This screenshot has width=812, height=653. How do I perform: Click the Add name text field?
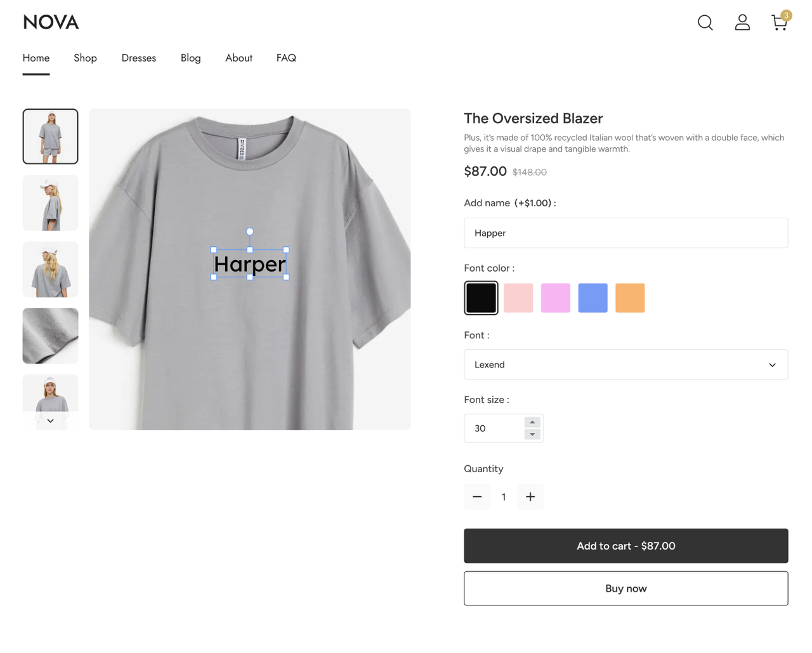[x=625, y=233]
